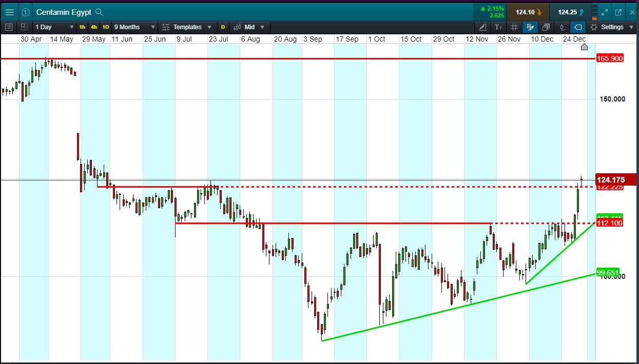Viewport: 639px width, 364px height.
Task: Search for an instrument with the magnifier icon
Action: pyautogui.click(x=100, y=12)
